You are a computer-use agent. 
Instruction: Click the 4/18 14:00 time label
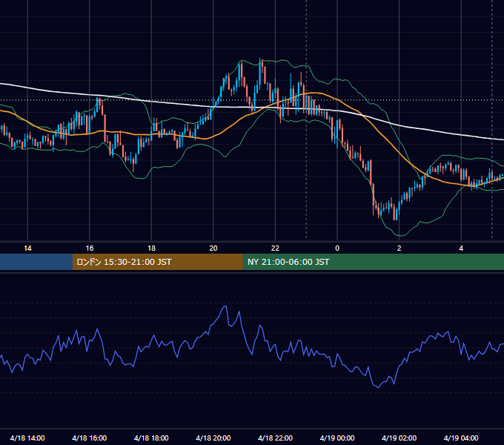[x=27, y=438]
